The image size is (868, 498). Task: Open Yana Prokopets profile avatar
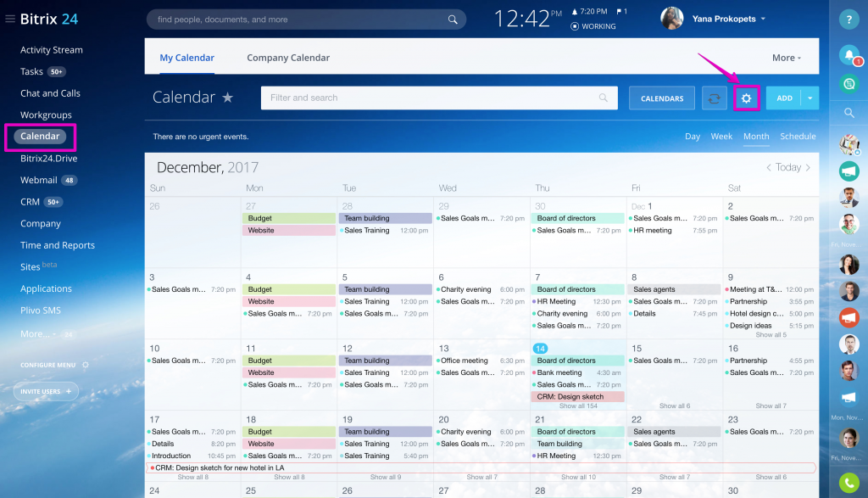(671, 19)
